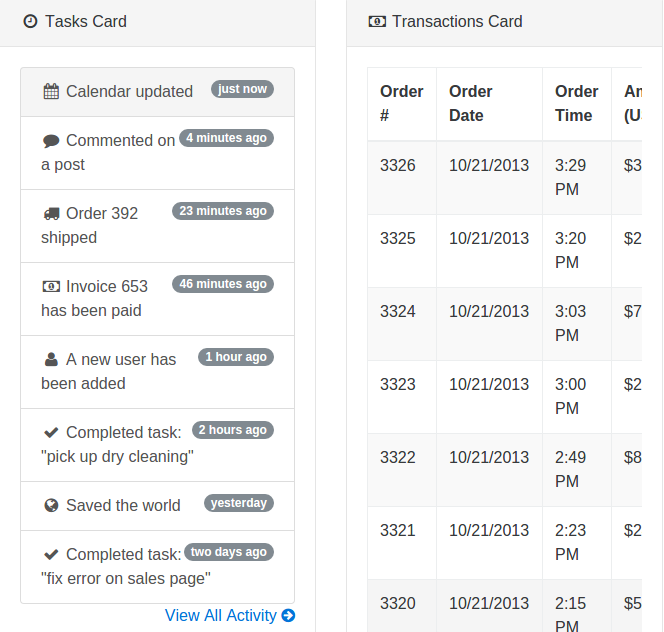This screenshot has width=664, height=632.
Task: Click the '4 minutes ago' badge
Action: pyautogui.click(x=227, y=138)
